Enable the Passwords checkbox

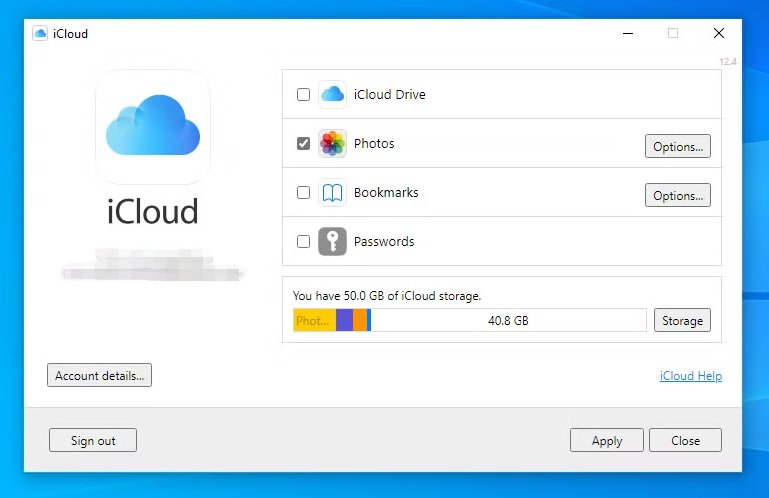coord(304,241)
